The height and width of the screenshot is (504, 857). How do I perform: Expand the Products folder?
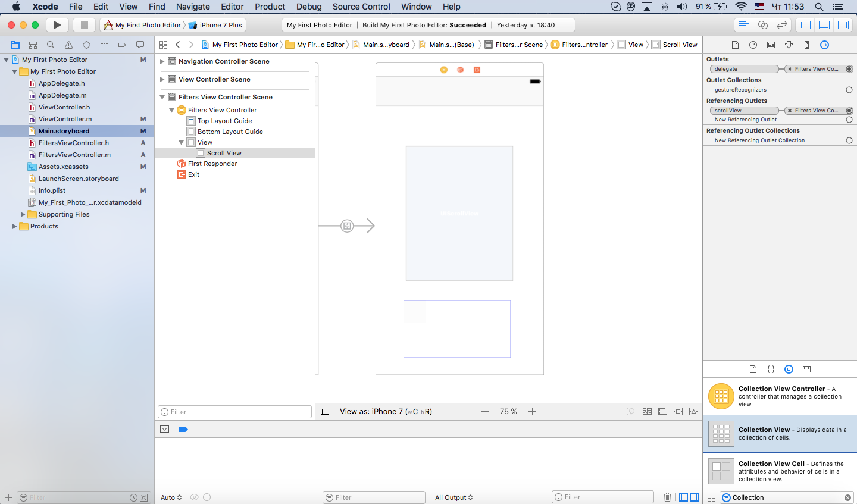(x=14, y=226)
